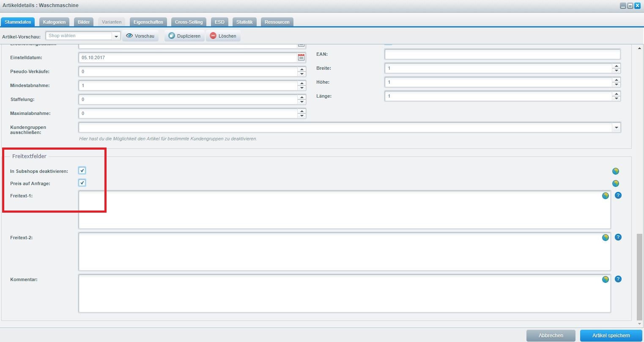Click the Vorschau preview button
This screenshot has width=644, height=342.
point(140,36)
